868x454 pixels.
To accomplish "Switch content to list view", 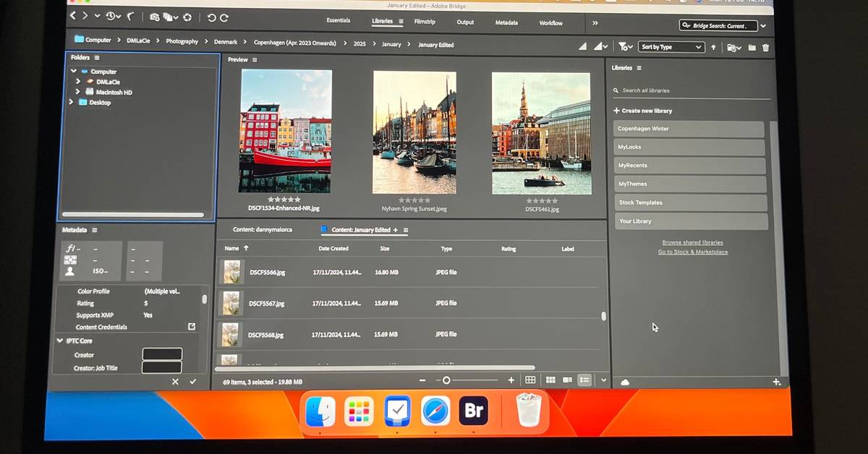I will 584,380.
